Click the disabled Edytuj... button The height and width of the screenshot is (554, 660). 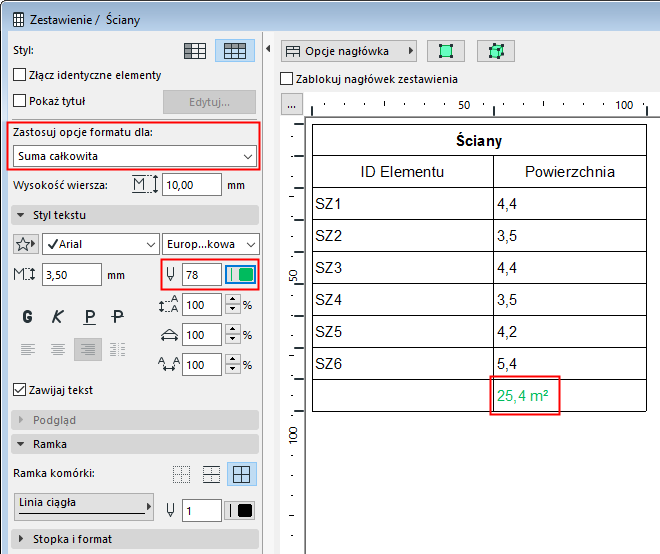click(210, 102)
